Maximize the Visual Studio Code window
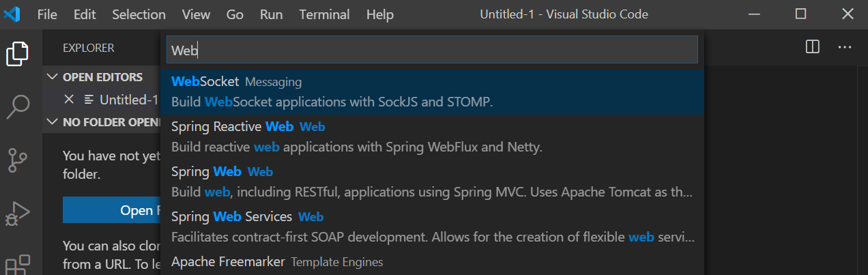The image size is (868, 275). tap(801, 14)
